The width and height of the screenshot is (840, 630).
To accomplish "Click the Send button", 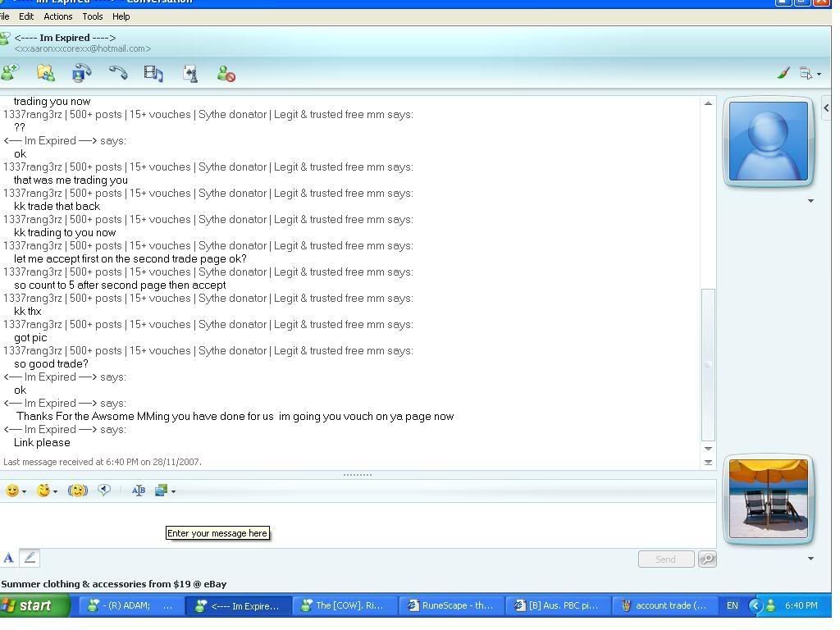I will pos(666,559).
